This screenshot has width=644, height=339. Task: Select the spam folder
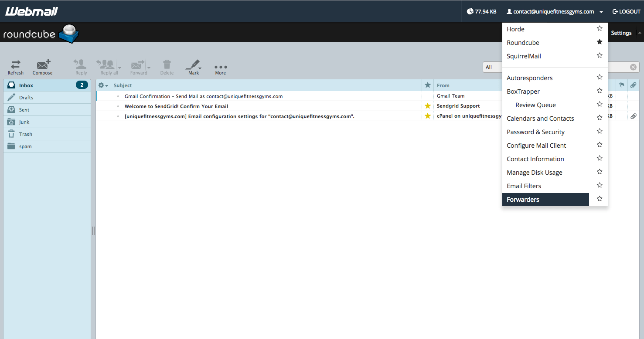click(x=47, y=146)
